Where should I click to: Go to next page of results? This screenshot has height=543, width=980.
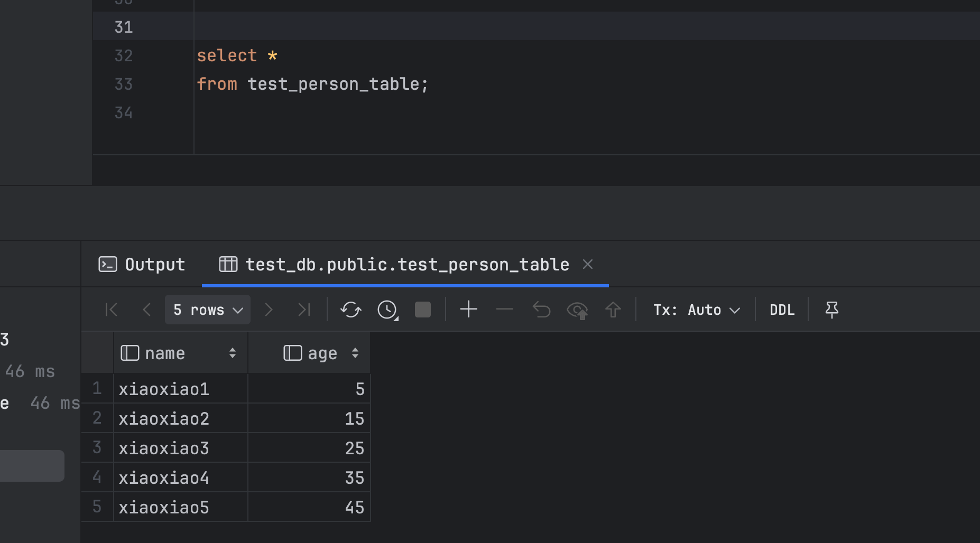(269, 310)
